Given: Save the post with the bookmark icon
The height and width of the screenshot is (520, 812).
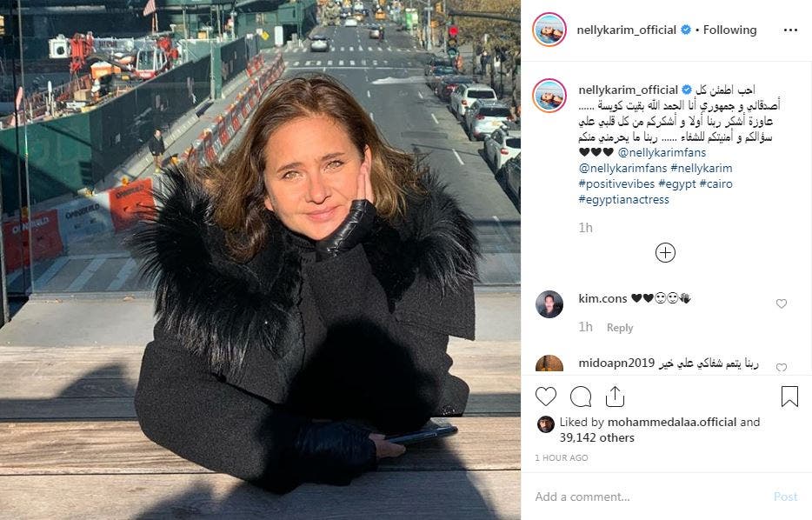Looking at the screenshot, I should point(789,397).
